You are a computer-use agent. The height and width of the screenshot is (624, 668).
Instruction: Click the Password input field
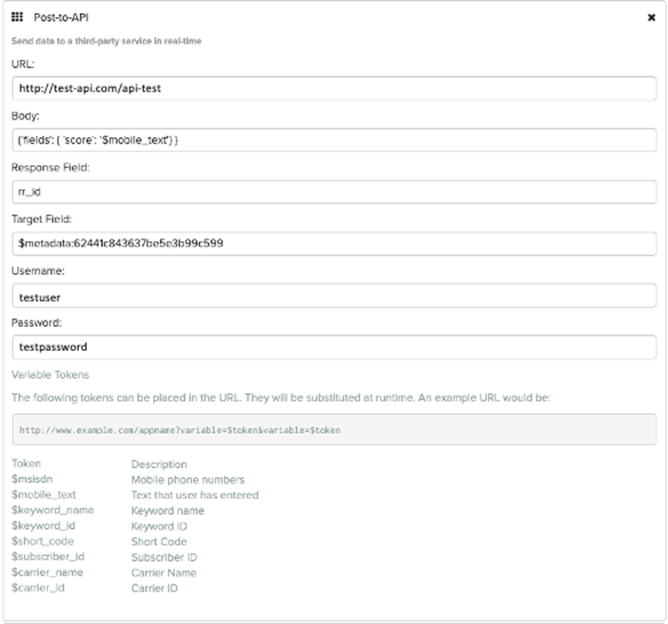click(333, 347)
